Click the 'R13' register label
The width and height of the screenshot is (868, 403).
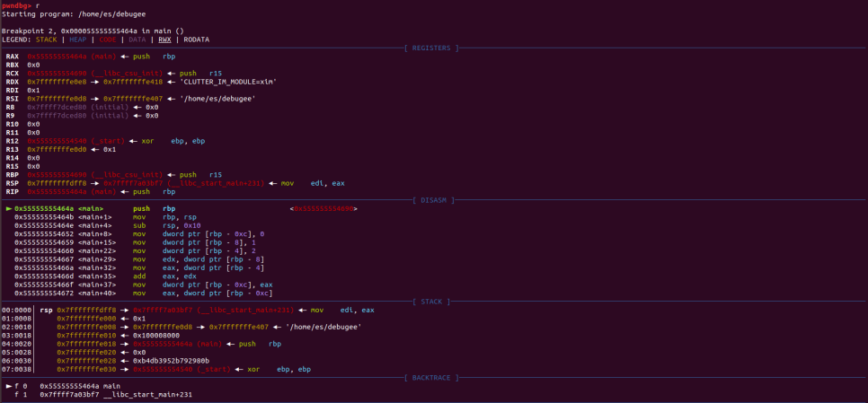pos(13,149)
